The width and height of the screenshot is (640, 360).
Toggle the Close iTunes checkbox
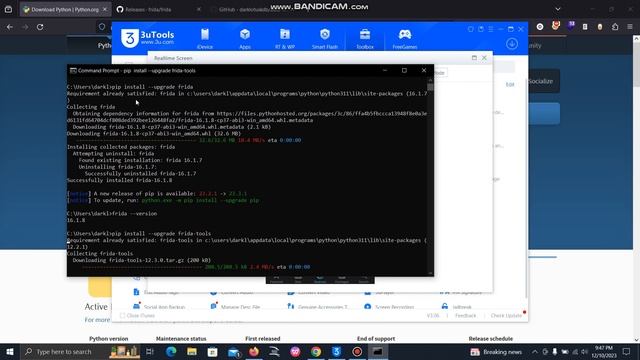pyautogui.click(x=122, y=316)
